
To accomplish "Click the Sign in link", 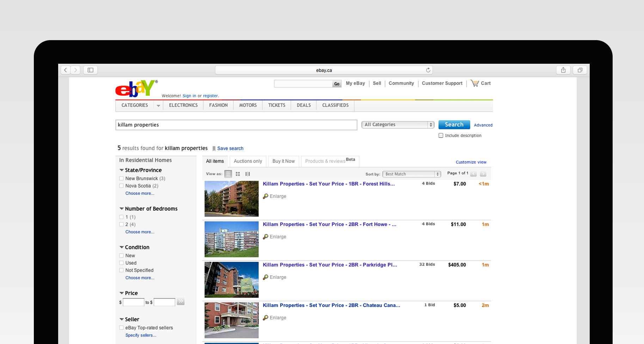I will (189, 96).
